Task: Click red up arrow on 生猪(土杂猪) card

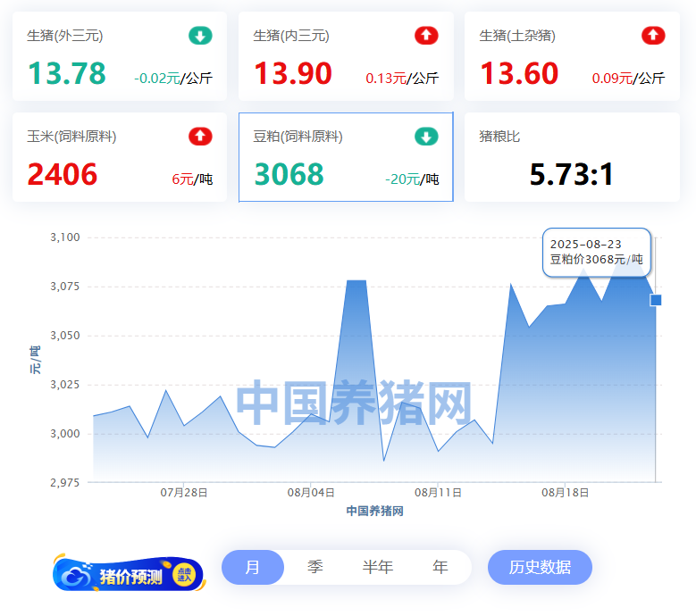Action: click(653, 36)
